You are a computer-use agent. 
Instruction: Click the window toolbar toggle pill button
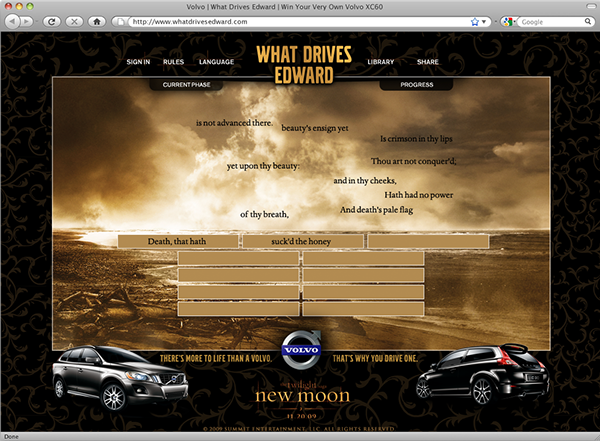(591, 6)
